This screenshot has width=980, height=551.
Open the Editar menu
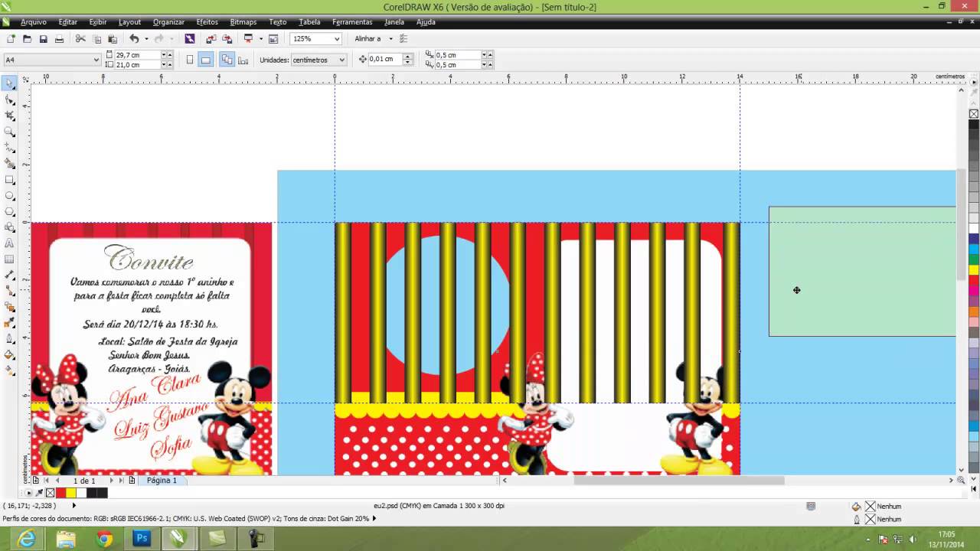[x=68, y=22]
